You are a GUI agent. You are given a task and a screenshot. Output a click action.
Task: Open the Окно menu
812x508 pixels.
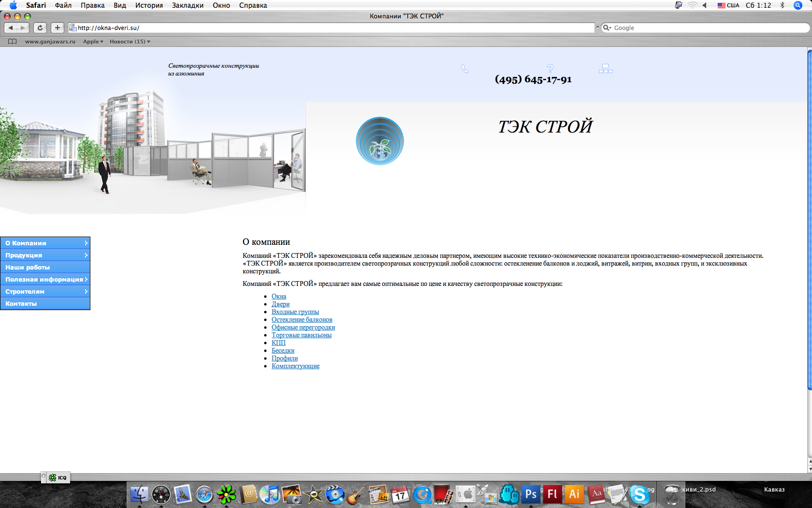[221, 5]
